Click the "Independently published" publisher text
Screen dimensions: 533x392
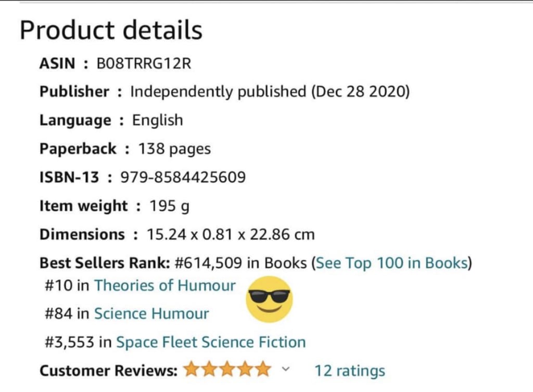click(218, 92)
